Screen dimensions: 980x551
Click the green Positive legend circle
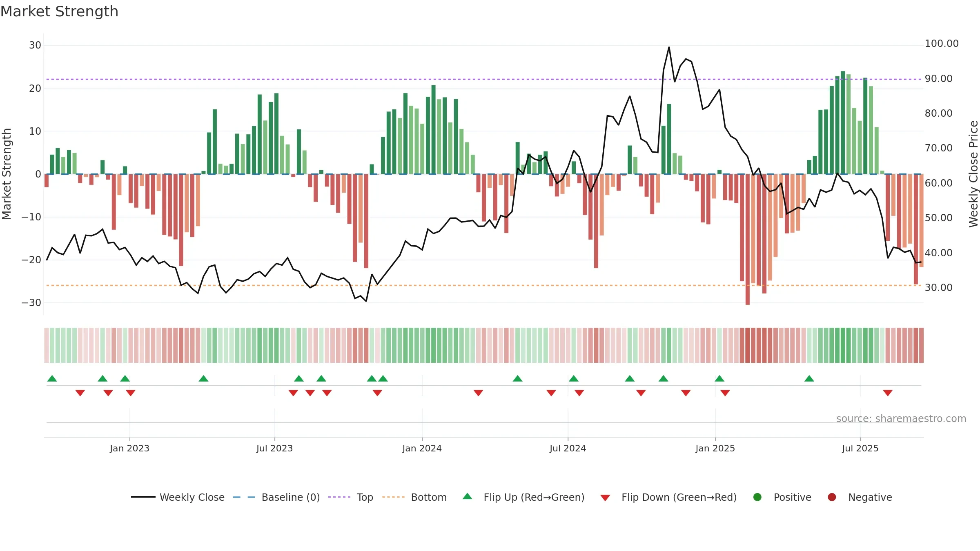pos(757,497)
